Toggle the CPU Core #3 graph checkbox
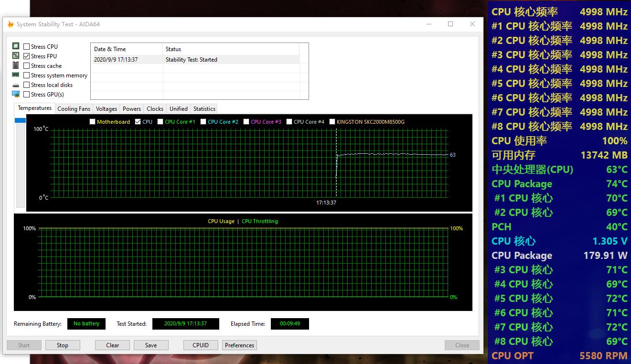The height and width of the screenshot is (364, 631). (x=246, y=122)
